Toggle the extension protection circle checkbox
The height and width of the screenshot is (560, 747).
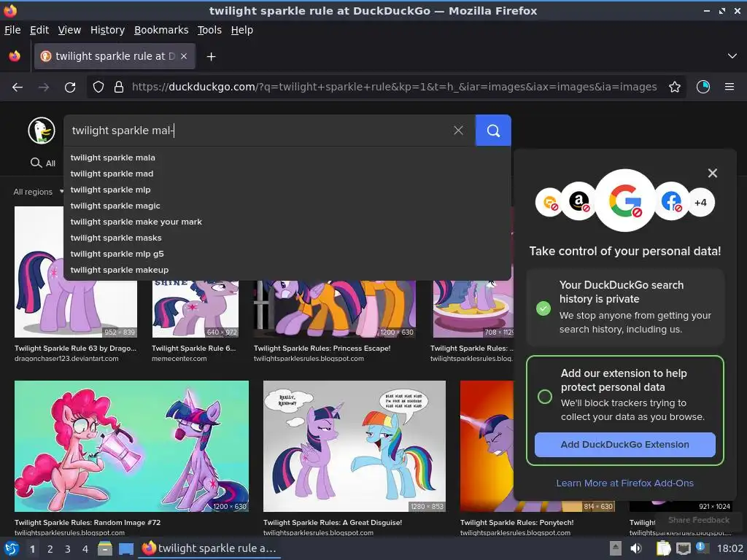[x=544, y=397]
